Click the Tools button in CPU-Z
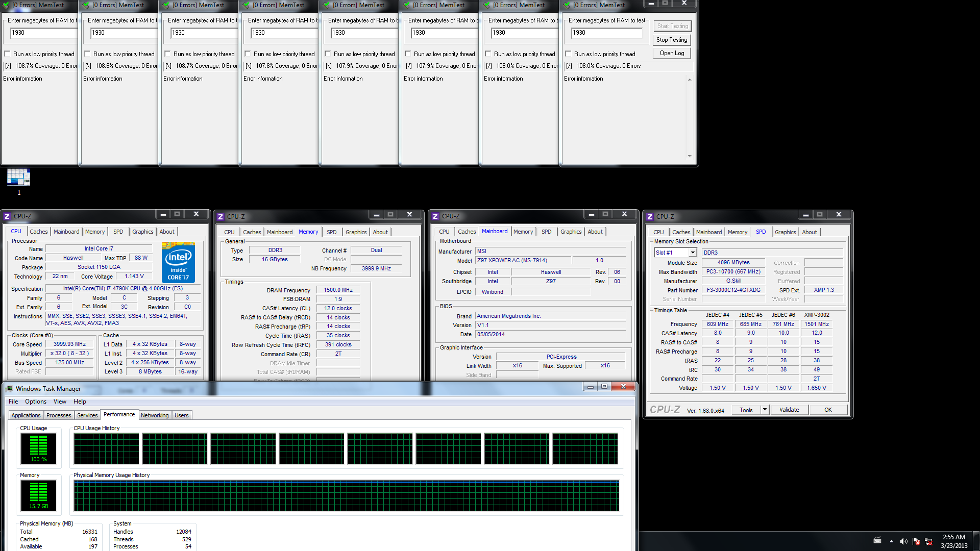The width and height of the screenshot is (980, 551). (x=746, y=410)
